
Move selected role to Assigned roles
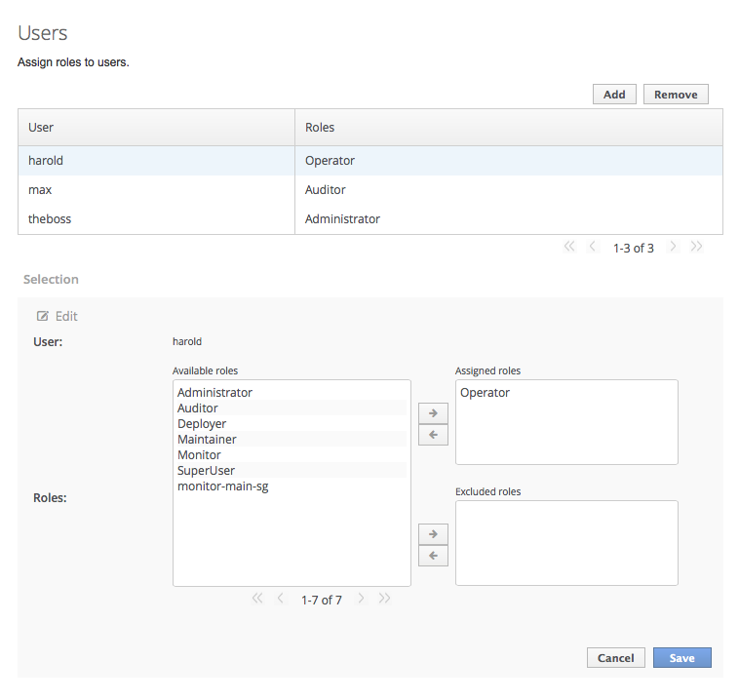pos(432,412)
